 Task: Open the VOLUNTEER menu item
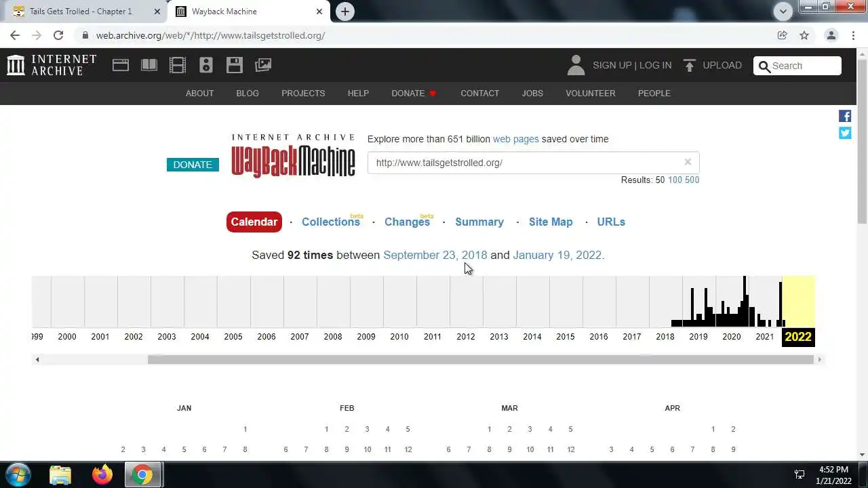pyautogui.click(x=591, y=94)
